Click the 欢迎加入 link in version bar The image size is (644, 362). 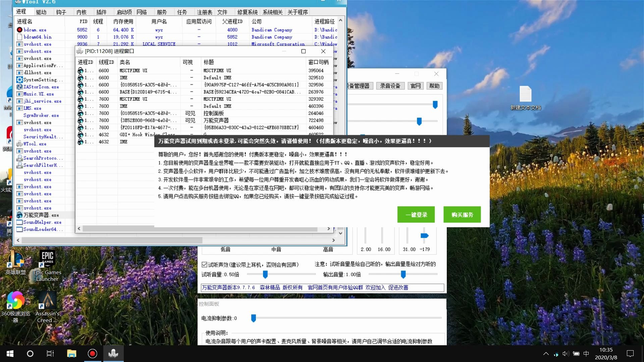click(x=375, y=288)
